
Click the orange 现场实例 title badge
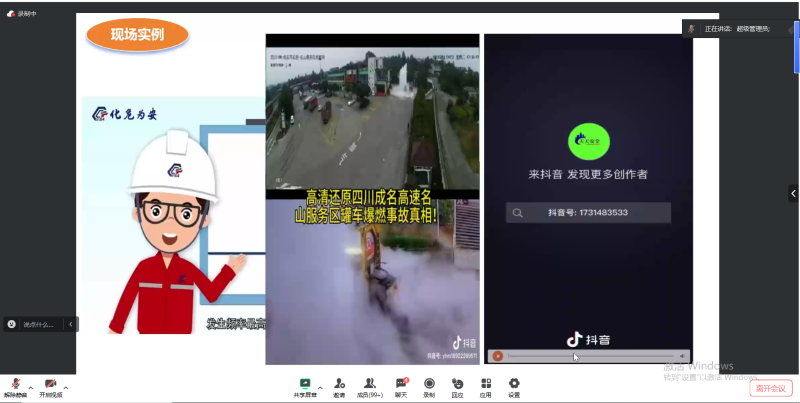click(137, 35)
